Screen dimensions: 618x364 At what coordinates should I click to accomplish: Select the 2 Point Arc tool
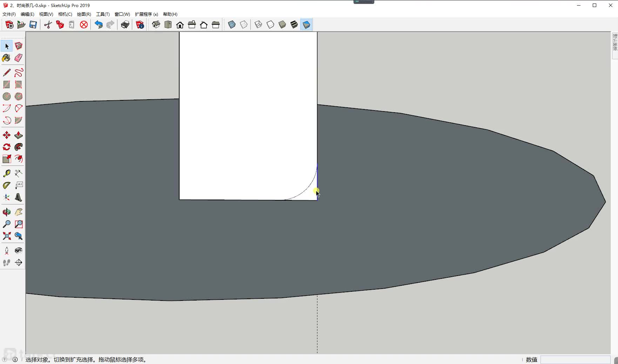pos(19,108)
